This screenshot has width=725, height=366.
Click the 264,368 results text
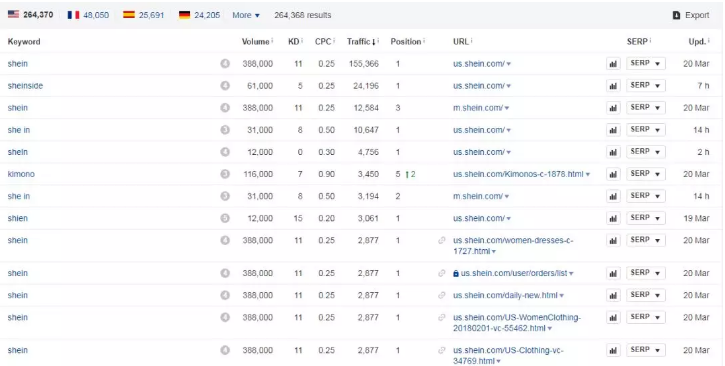(303, 15)
